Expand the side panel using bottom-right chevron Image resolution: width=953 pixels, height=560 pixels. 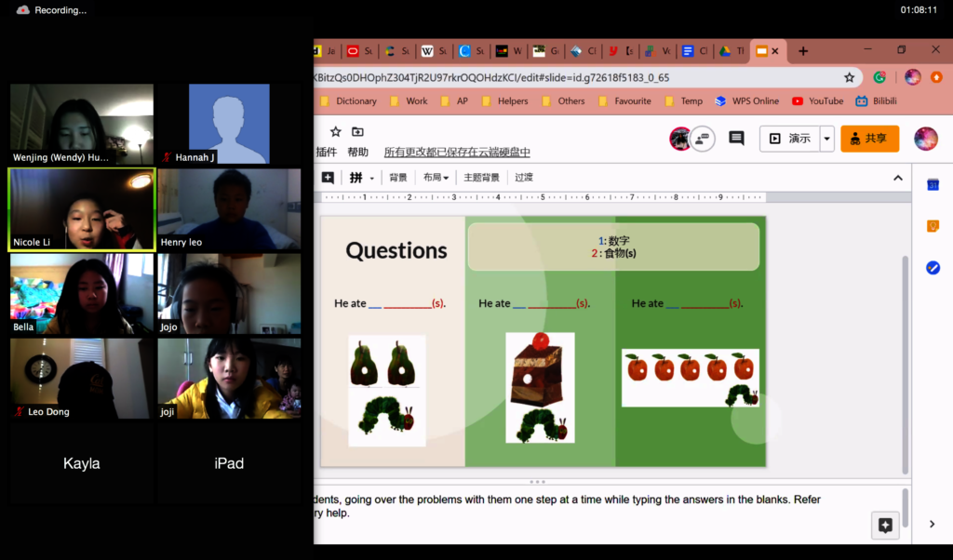(x=933, y=525)
